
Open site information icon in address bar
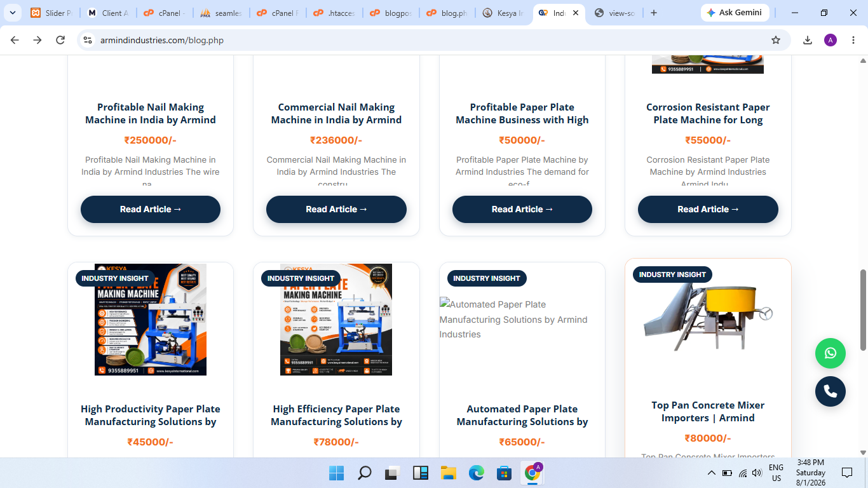[88, 40]
